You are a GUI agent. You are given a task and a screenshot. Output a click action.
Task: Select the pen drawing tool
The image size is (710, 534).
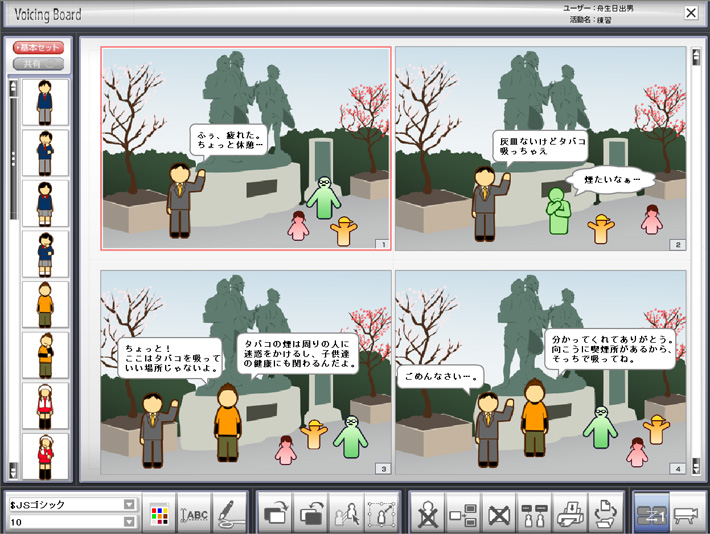coord(229,512)
